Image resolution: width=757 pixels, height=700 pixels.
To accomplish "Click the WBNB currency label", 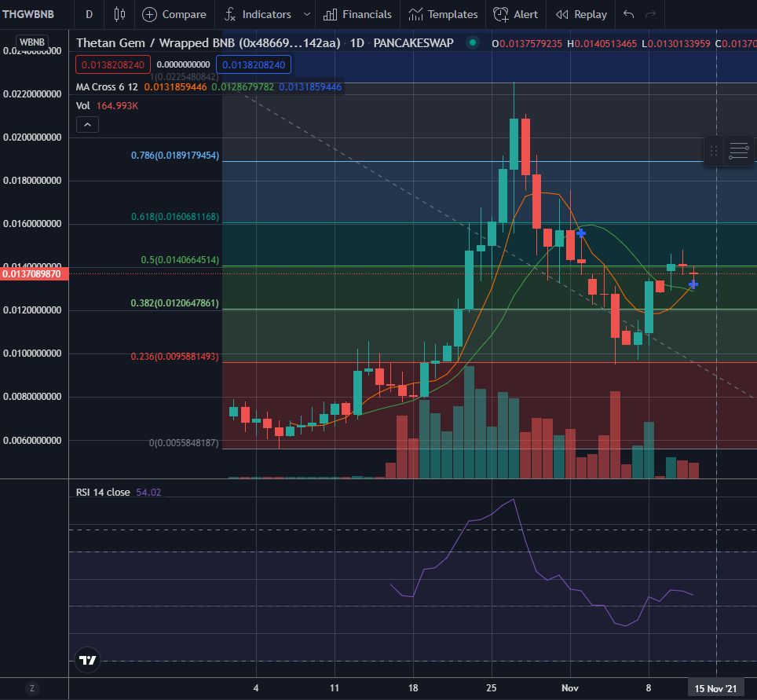I will coord(32,42).
